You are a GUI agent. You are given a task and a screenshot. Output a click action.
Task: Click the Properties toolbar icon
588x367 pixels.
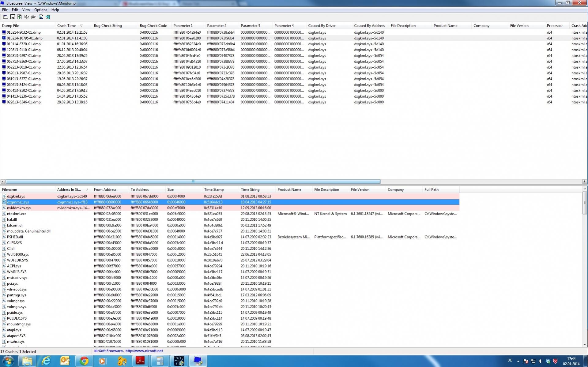[x=34, y=17]
